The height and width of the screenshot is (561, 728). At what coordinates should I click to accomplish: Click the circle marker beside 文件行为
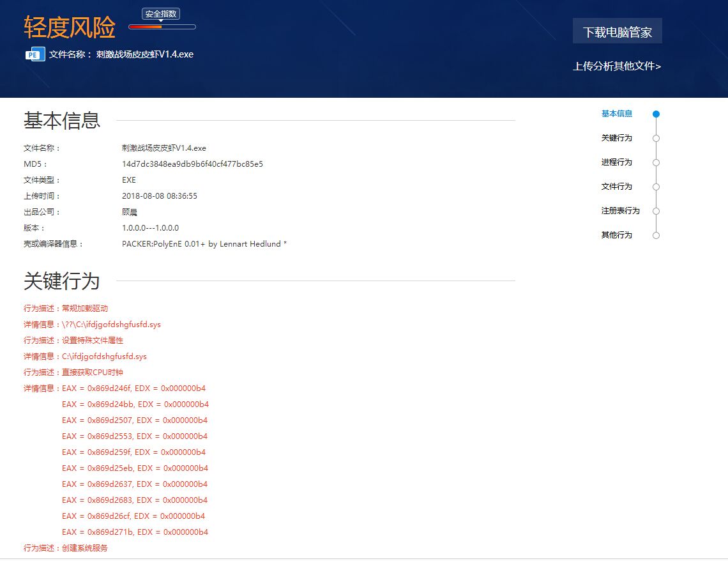click(656, 187)
